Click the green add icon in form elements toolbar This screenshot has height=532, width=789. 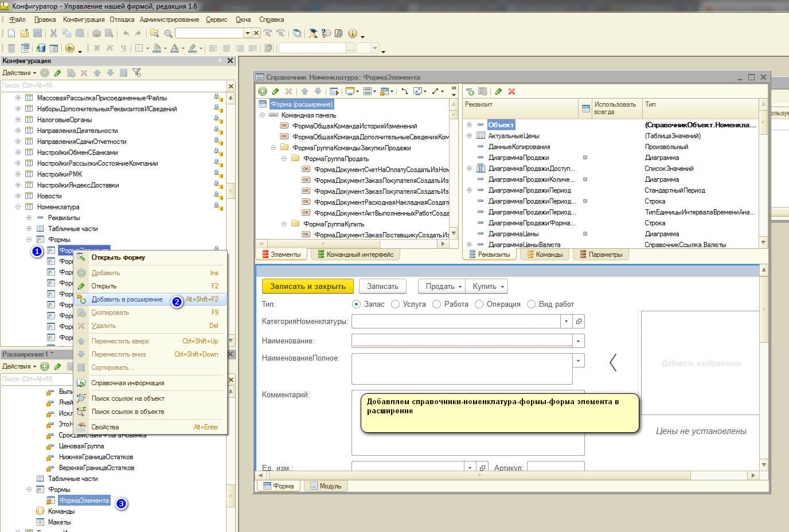point(263,91)
